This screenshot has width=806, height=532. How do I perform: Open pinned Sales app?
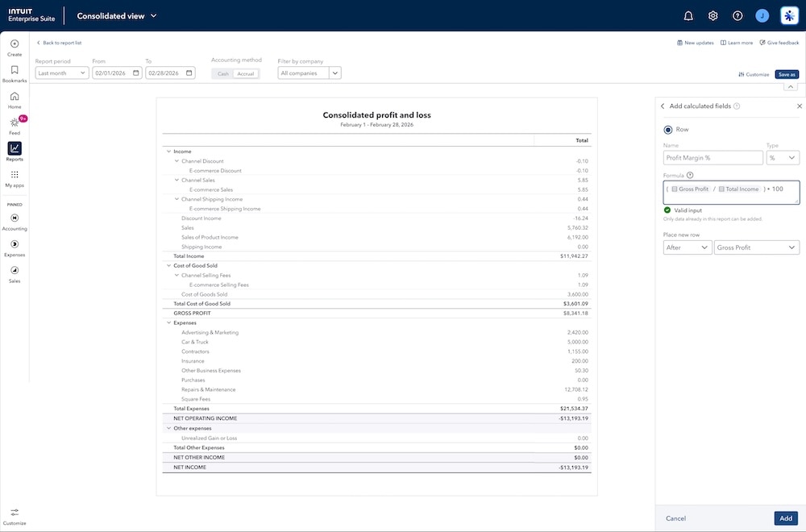[15, 275]
